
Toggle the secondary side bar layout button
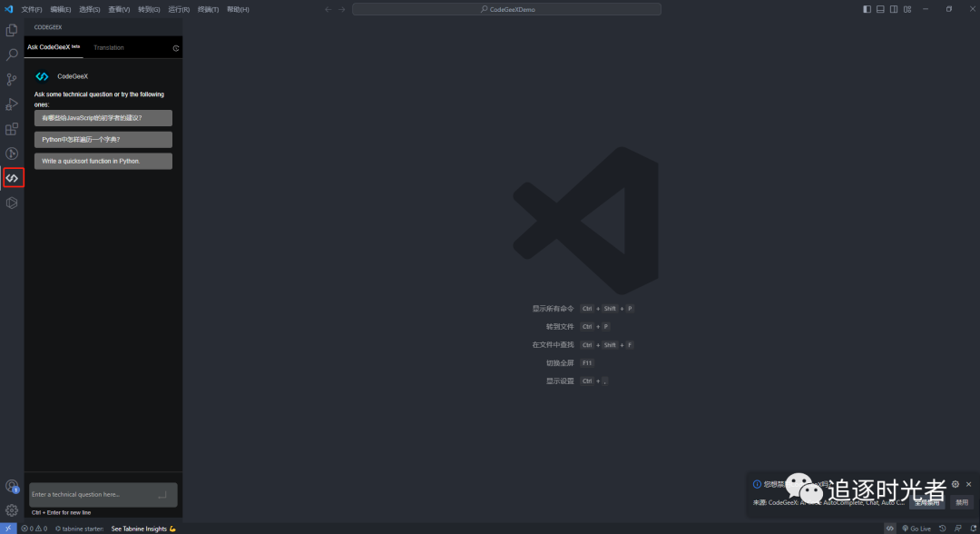coord(894,9)
